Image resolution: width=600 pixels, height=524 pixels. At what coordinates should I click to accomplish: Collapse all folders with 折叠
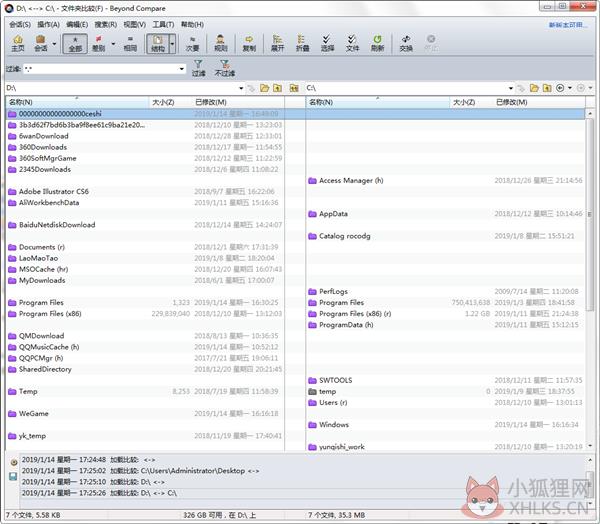(302, 44)
